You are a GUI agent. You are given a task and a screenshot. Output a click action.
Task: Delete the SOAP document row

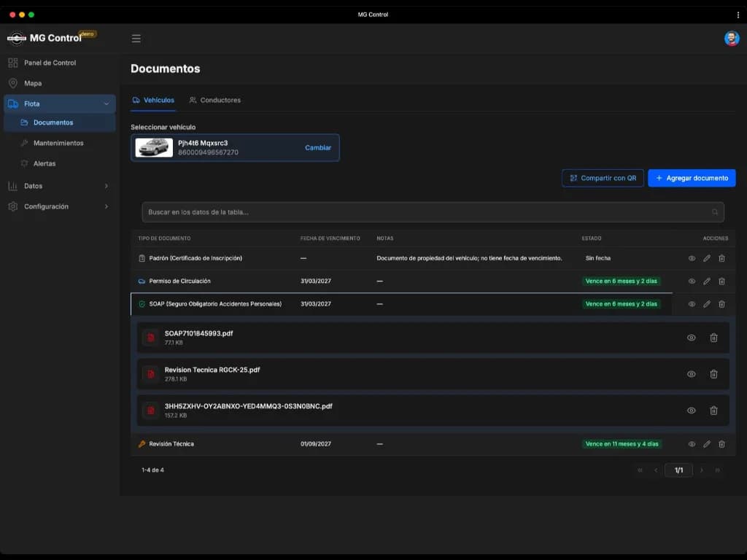[721, 304]
